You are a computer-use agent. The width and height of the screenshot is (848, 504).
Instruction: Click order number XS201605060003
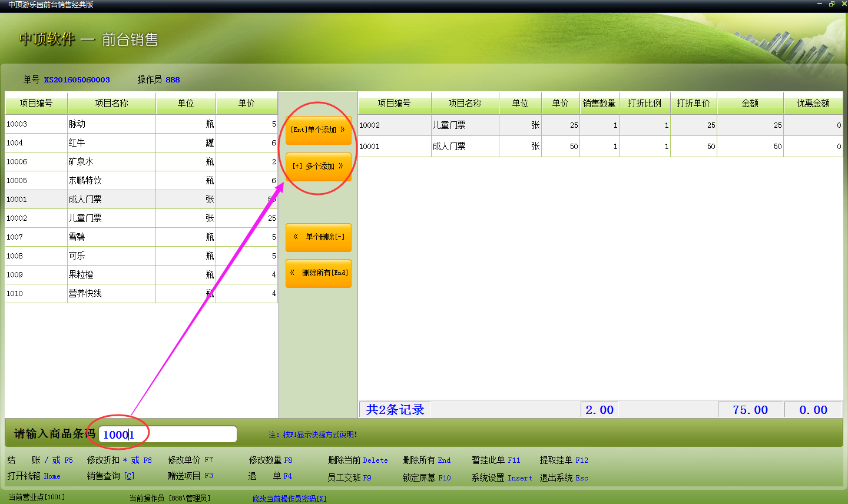pos(77,79)
